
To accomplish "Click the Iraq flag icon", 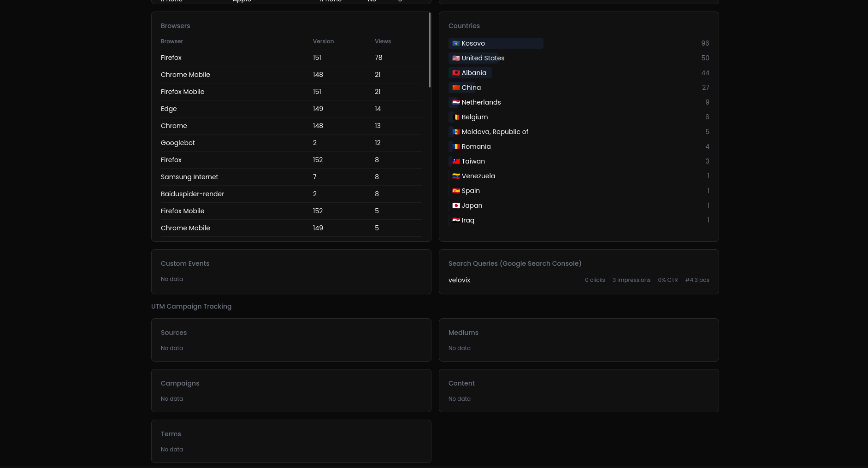I will (456, 220).
